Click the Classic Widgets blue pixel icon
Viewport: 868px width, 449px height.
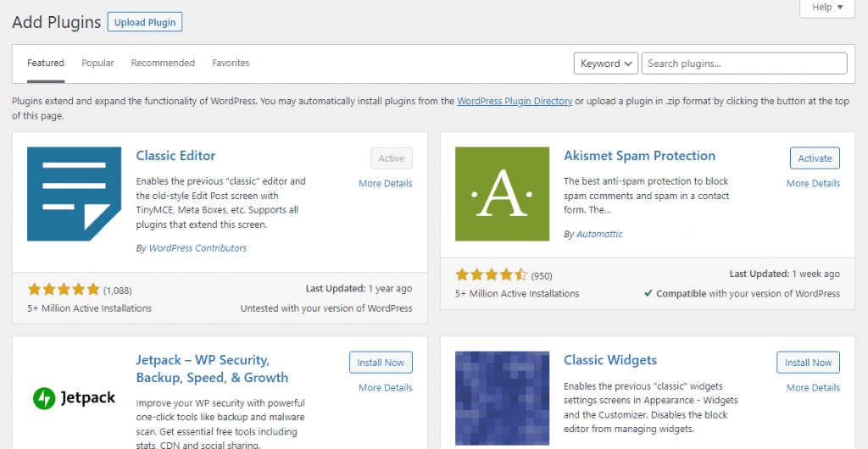point(502,399)
